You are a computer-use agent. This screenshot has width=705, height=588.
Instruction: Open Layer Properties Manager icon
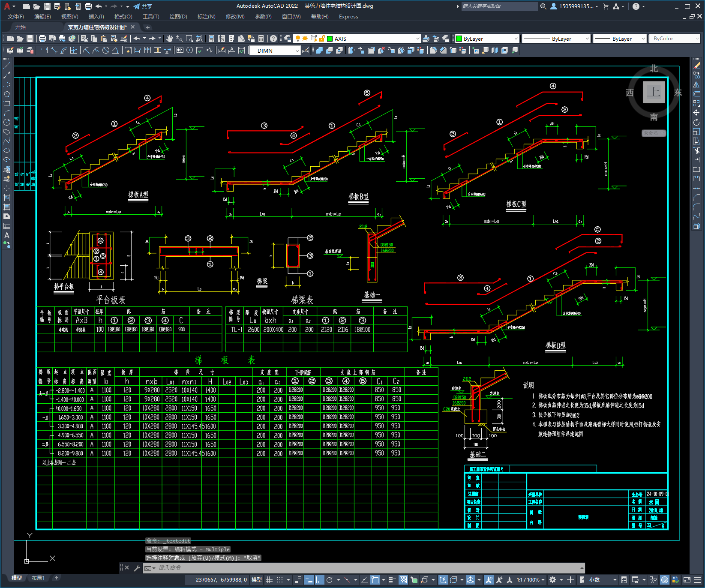coord(287,39)
